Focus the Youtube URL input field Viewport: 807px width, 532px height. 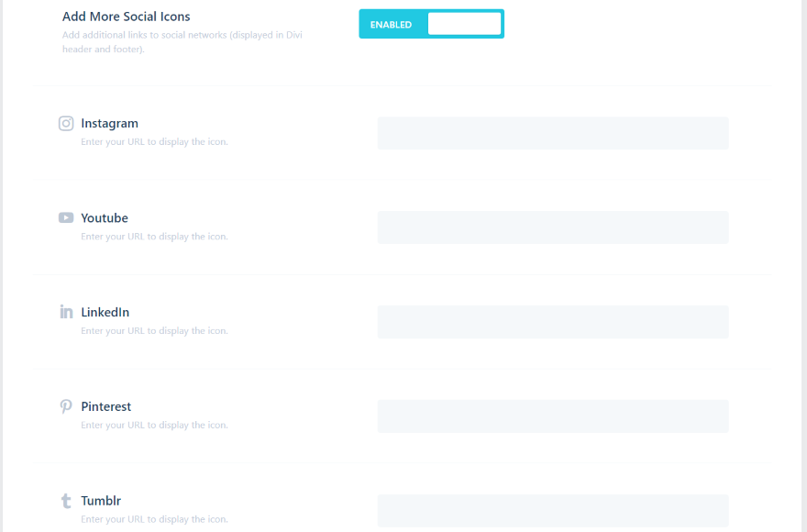click(553, 227)
